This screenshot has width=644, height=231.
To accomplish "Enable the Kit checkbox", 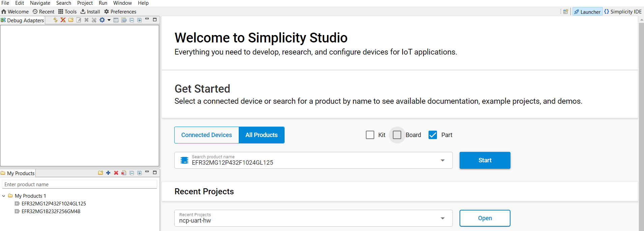I will click(x=370, y=135).
